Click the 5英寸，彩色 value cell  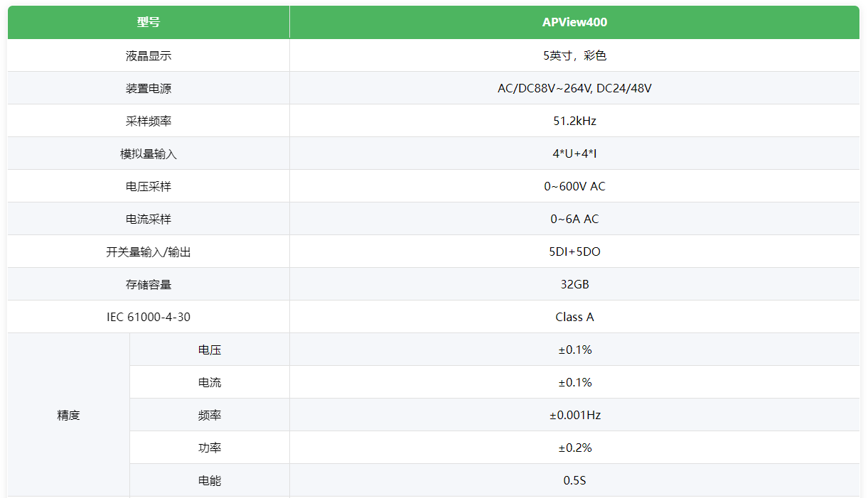tap(574, 55)
